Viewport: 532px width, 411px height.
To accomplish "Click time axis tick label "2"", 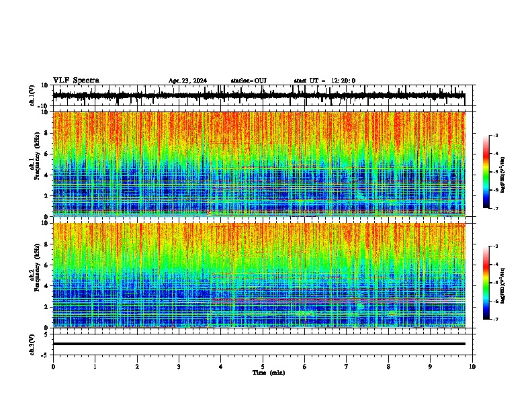I will click(x=137, y=367).
